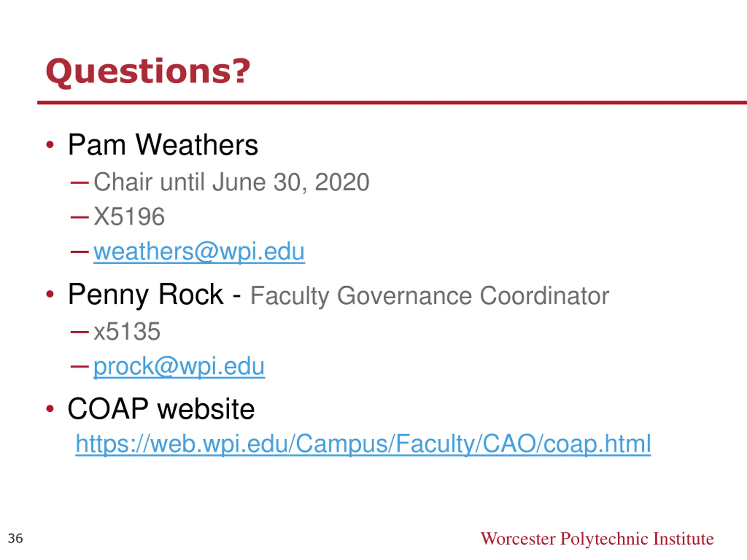Click the red dash before X5196
This screenshot has height=560, width=747.
tap(80, 217)
